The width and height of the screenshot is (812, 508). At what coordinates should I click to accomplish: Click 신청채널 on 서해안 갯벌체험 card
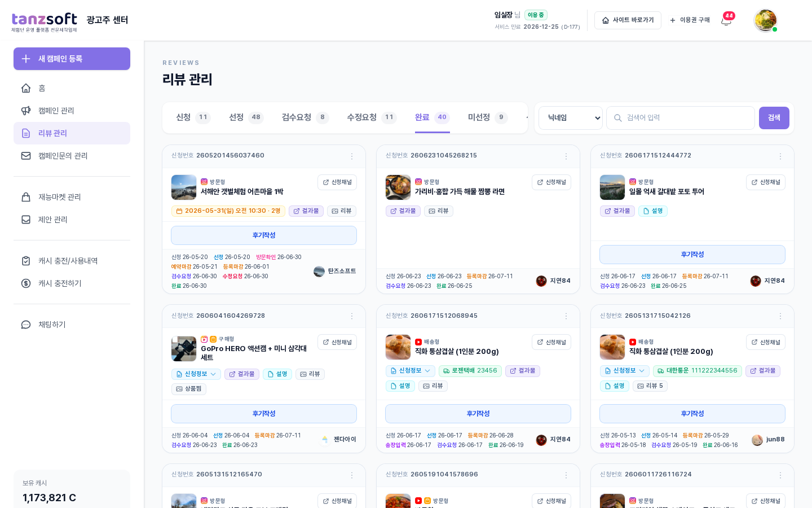[x=337, y=182]
